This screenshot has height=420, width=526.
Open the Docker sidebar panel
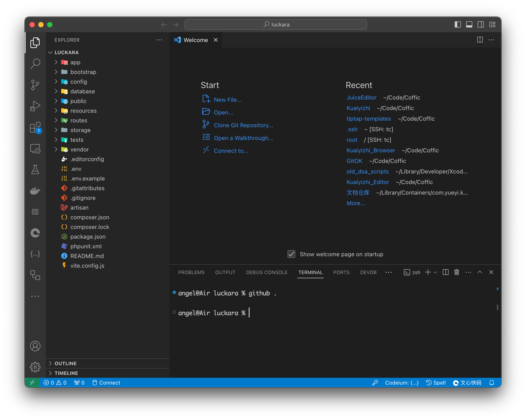tap(35, 191)
